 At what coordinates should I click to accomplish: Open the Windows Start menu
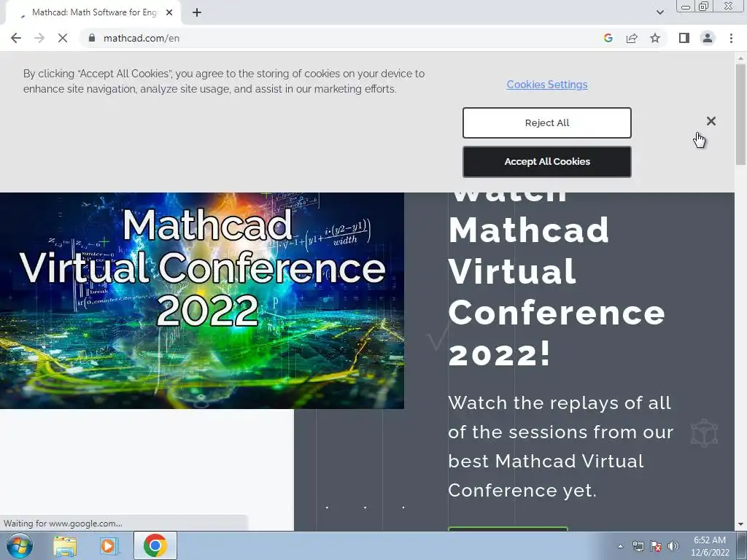click(x=19, y=545)
